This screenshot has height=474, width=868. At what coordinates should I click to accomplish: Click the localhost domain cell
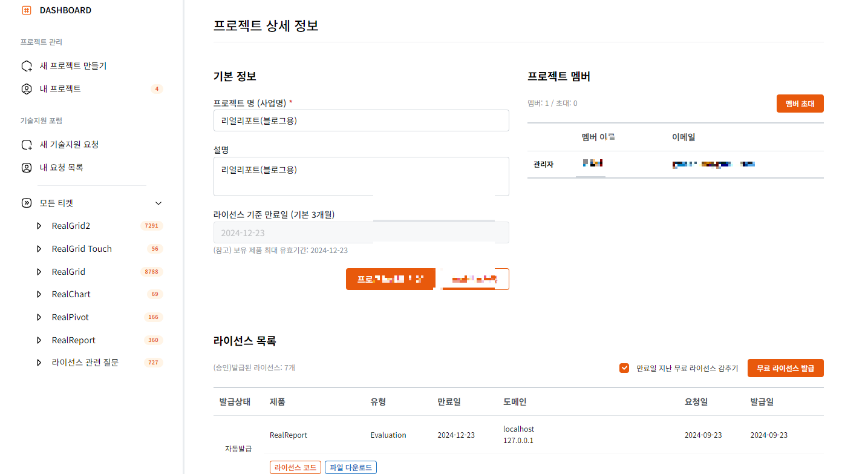pos(519,429)
